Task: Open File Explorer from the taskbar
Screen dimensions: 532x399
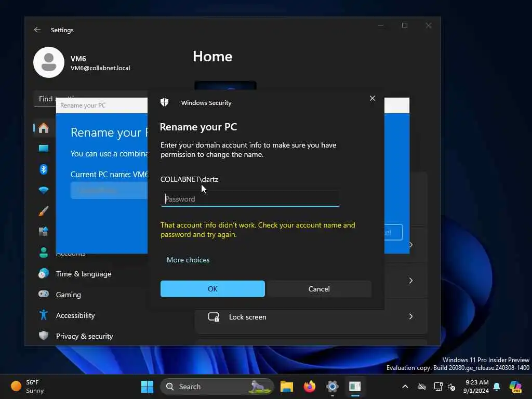Action: pos(287,387)
